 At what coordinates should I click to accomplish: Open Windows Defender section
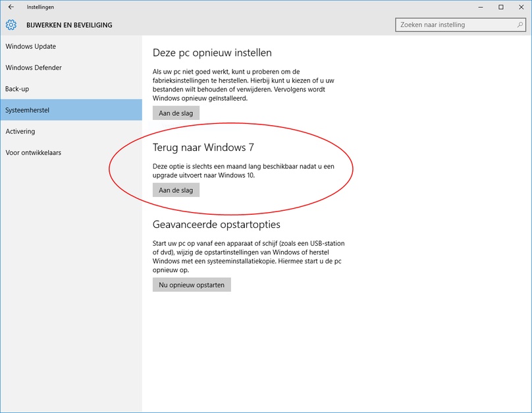(x=71, y=68)
